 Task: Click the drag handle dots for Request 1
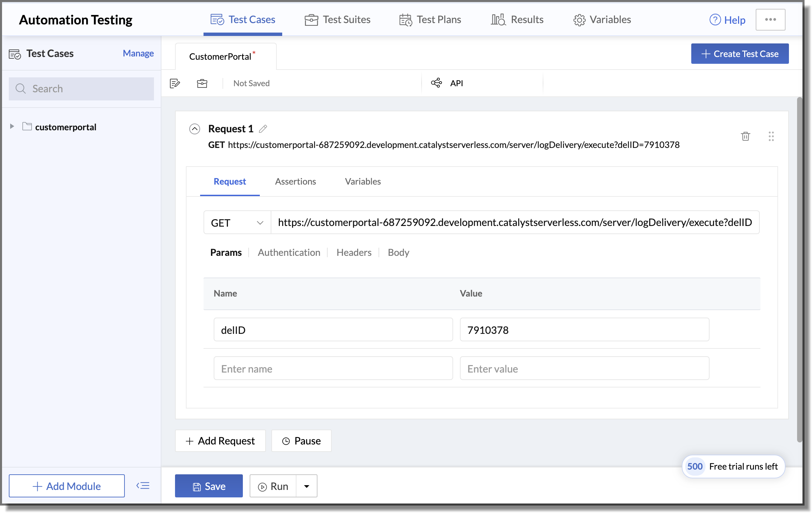click(771, 136)
